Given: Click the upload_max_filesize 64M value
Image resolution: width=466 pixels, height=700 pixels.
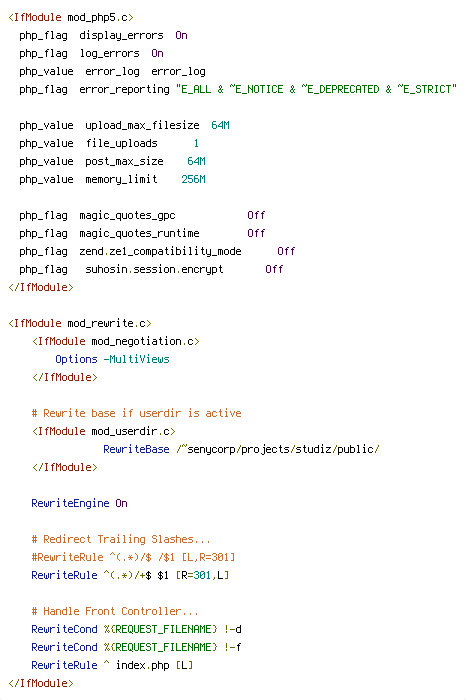Looking at the screenshot, I should (221, 125).
